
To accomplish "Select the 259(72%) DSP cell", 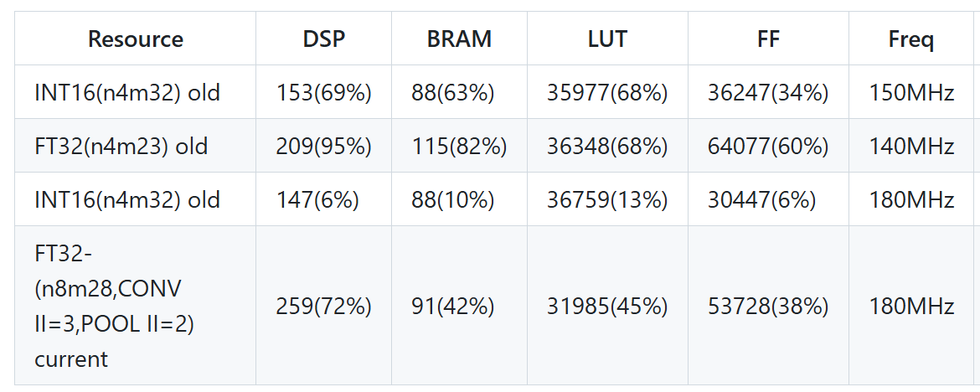I will [x=323, y=307].
